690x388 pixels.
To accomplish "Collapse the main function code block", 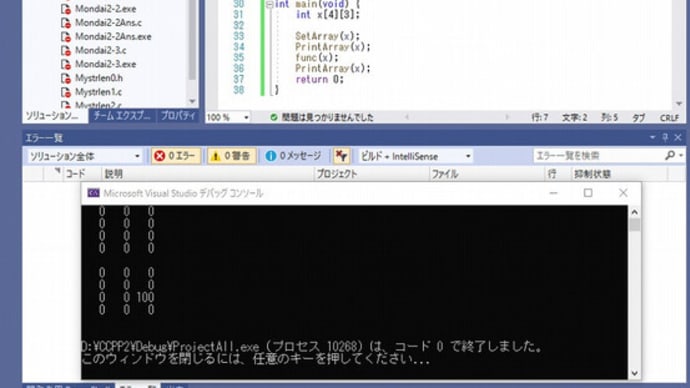I will (x=269, y=4).
